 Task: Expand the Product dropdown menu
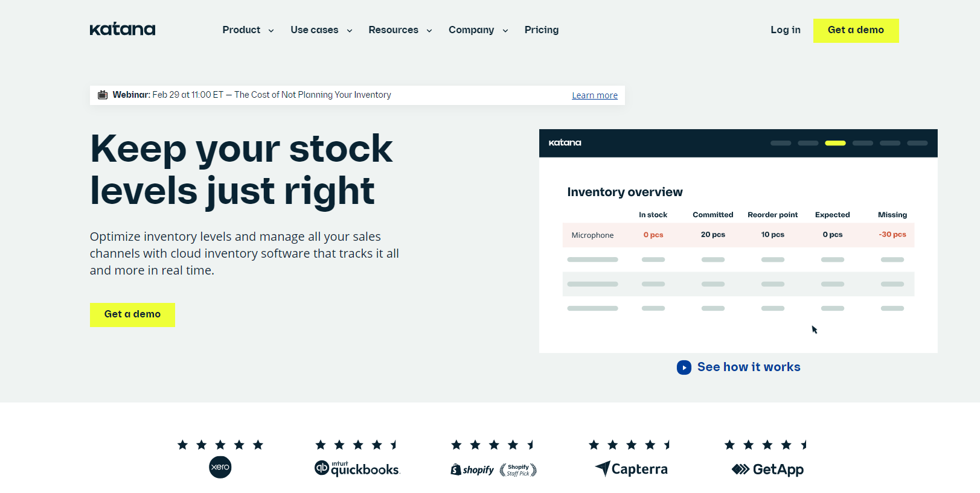pos(248,30)
